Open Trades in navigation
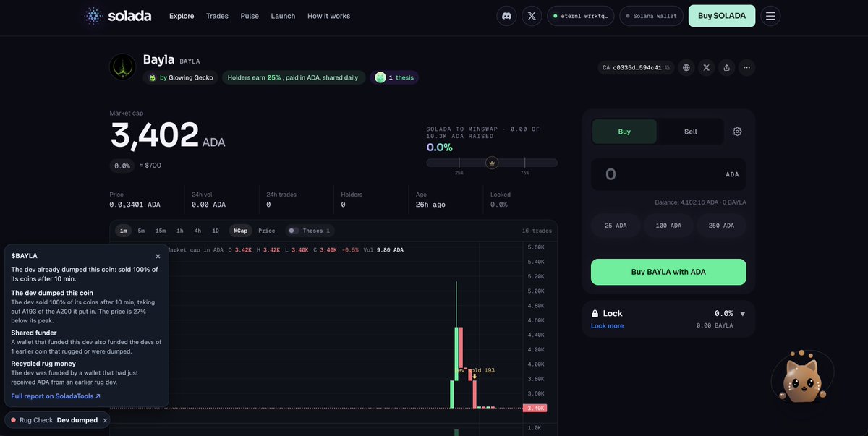Image resolution: width=868 pixels, height=436 pixels. coord(217,16)
